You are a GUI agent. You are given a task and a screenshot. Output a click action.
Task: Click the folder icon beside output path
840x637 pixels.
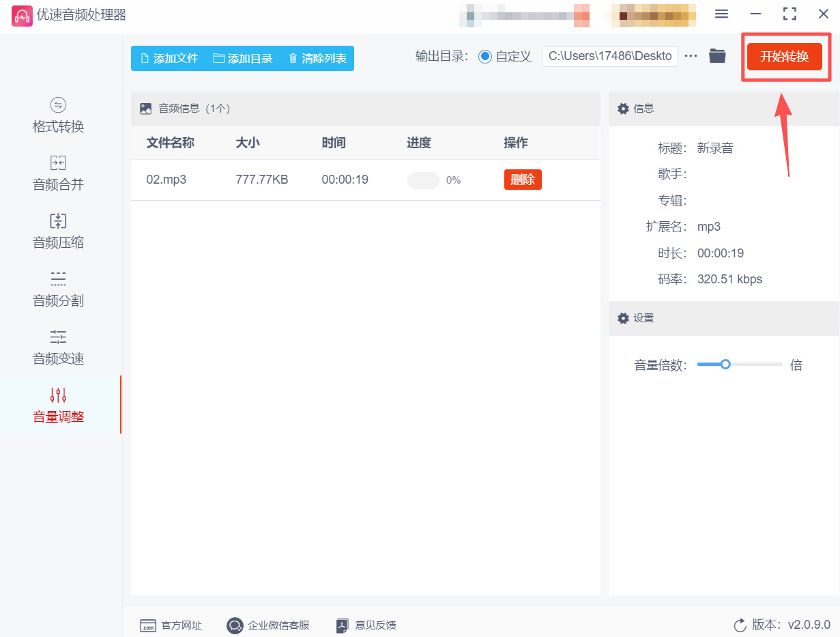(717, 56)
